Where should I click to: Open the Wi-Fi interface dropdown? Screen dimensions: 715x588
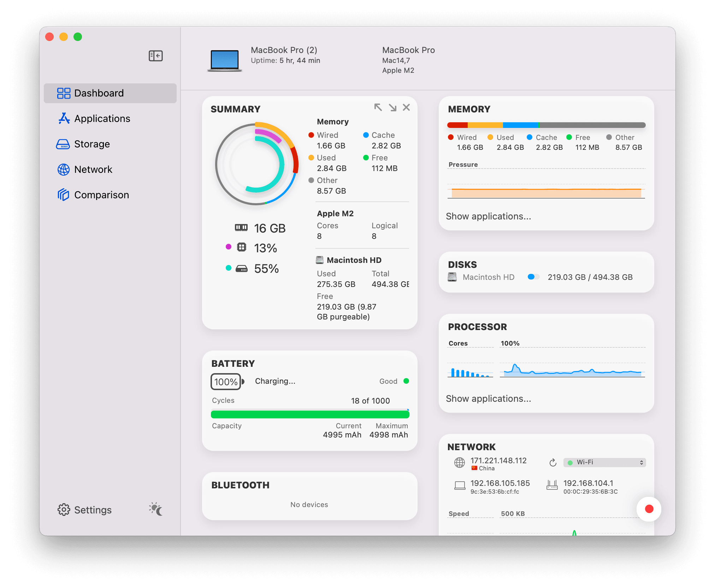pos(604,463)
